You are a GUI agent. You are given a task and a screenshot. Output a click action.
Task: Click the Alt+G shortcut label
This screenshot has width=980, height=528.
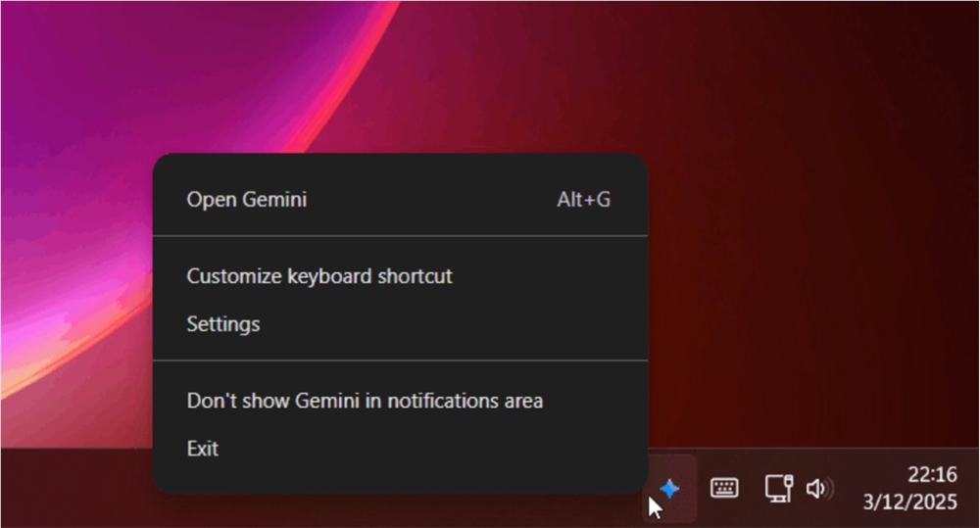click(x=583, y=200)
